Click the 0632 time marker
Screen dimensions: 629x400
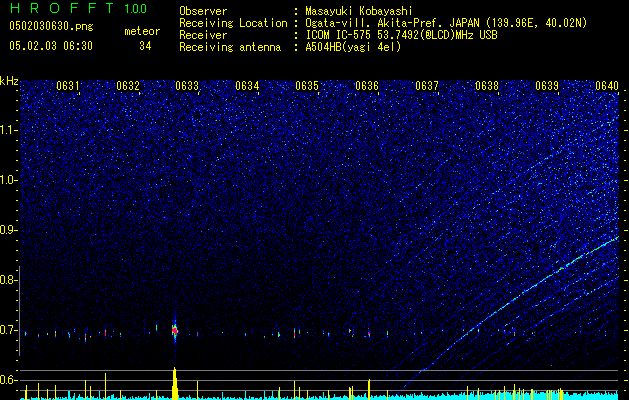coord(128,86)
